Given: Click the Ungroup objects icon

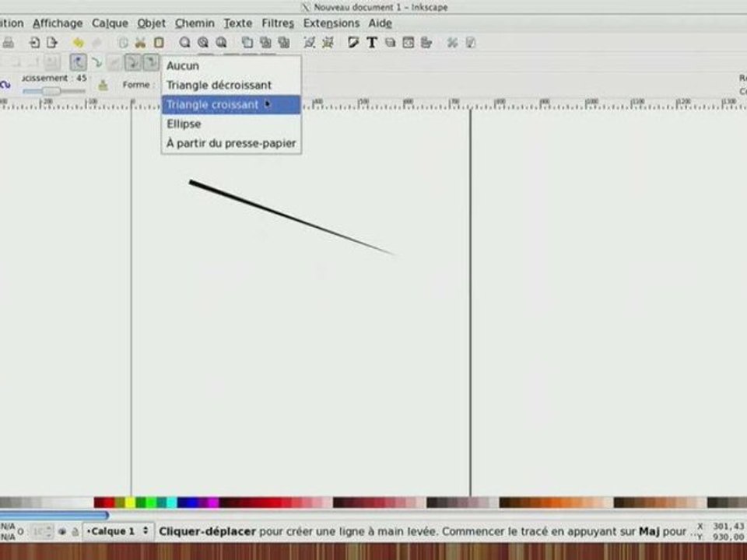Looking at the screenshot, I should tap(328, 43).
